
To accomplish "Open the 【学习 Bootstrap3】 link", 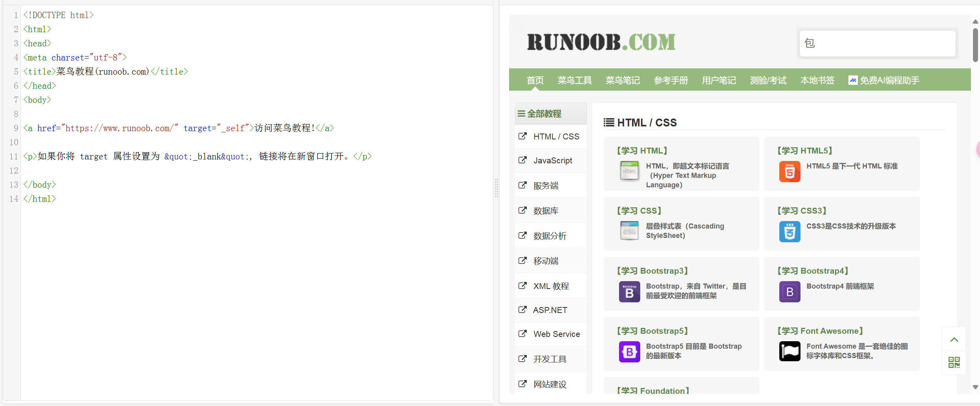I will (652, 271).
